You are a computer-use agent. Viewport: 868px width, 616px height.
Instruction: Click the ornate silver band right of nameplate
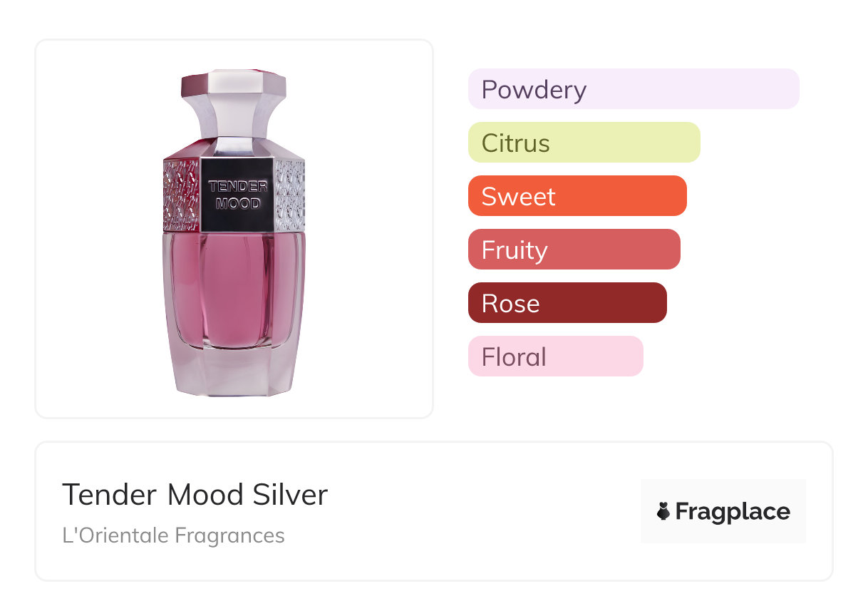coord(289,194)
